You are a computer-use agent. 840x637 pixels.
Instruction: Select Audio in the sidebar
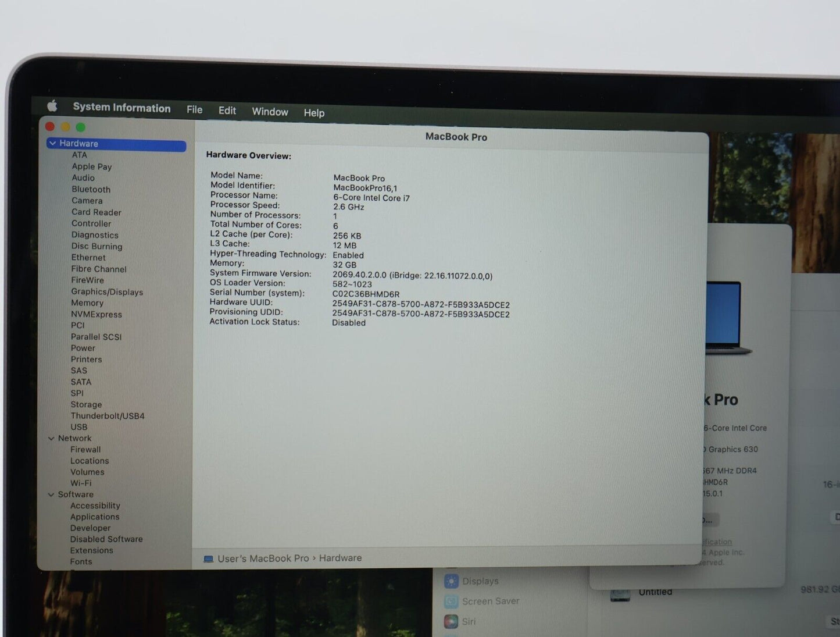[83, 177]
